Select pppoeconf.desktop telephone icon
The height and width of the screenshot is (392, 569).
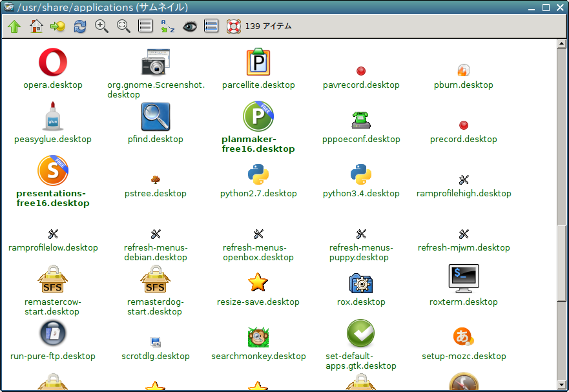tap(361, 121)
